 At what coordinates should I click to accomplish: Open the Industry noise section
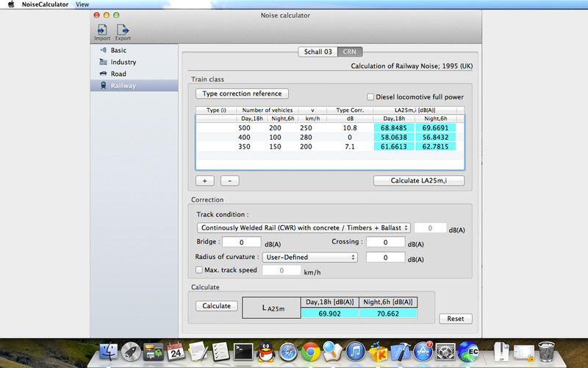click(x=123, y=62)
